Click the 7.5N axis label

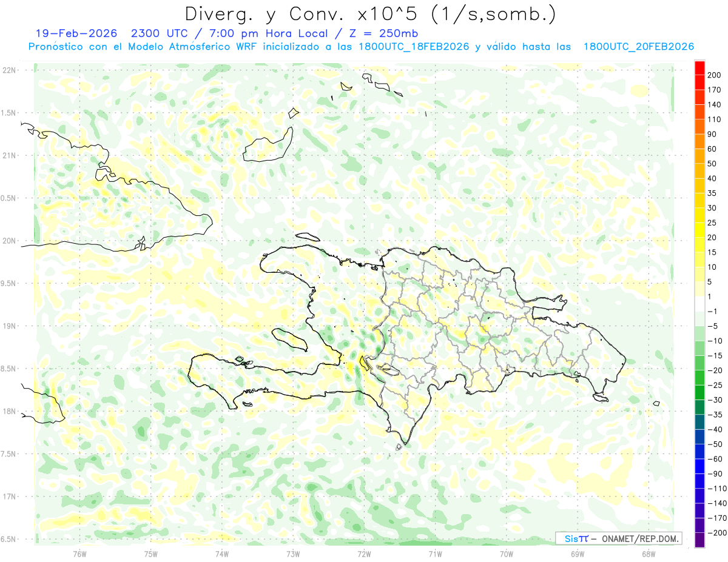click(x=8, y=455)
